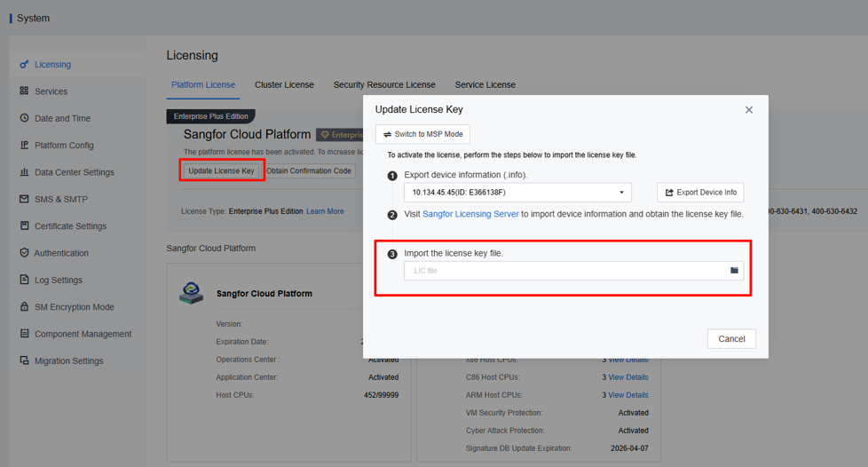Open Migration Settings page
The height and width of the screenshot is (467, 868).
pos(68,361)
